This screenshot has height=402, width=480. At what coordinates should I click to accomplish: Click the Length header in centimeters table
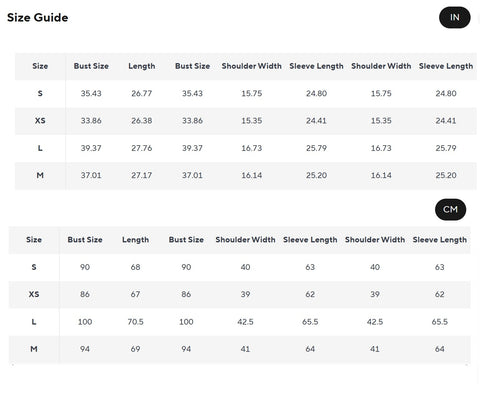click(x=135, y=240)
